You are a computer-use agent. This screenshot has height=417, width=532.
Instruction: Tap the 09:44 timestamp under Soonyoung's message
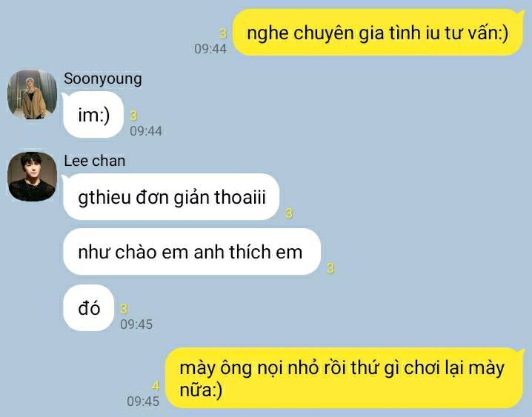coord(146,131)
